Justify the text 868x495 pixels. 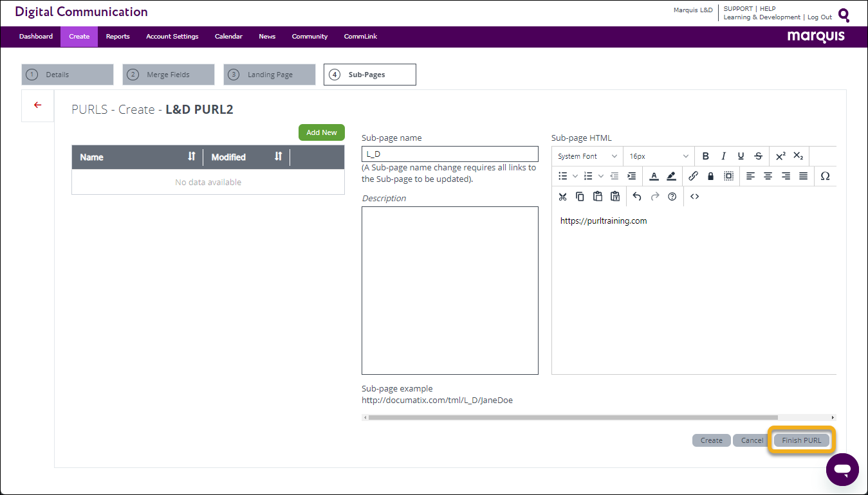point(803,176)
